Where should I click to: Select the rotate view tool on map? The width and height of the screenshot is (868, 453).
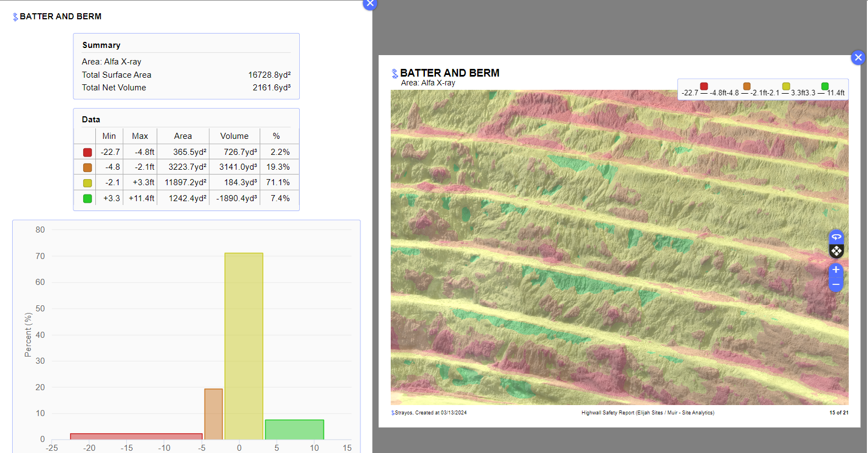click(x=836, y=237)
